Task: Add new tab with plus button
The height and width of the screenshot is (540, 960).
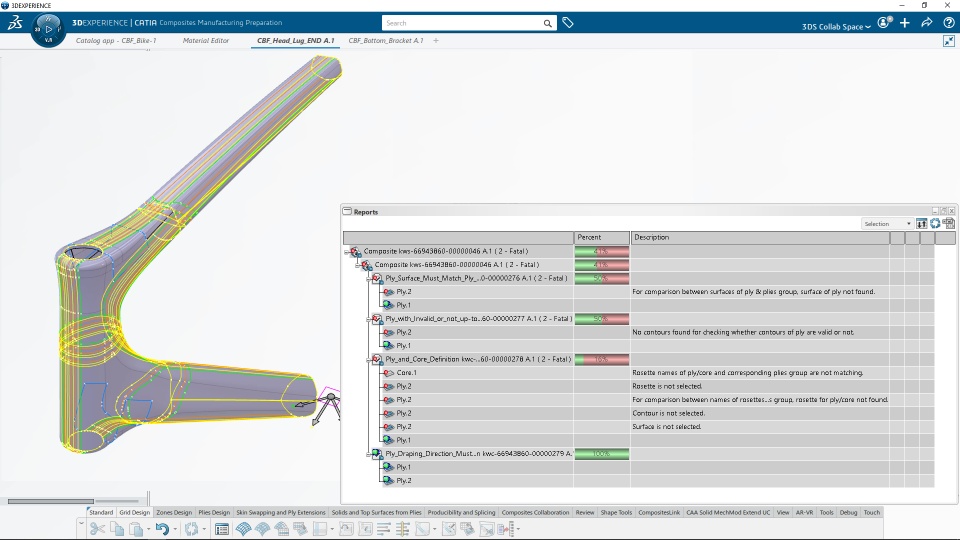Action: (x=436, y=40)
